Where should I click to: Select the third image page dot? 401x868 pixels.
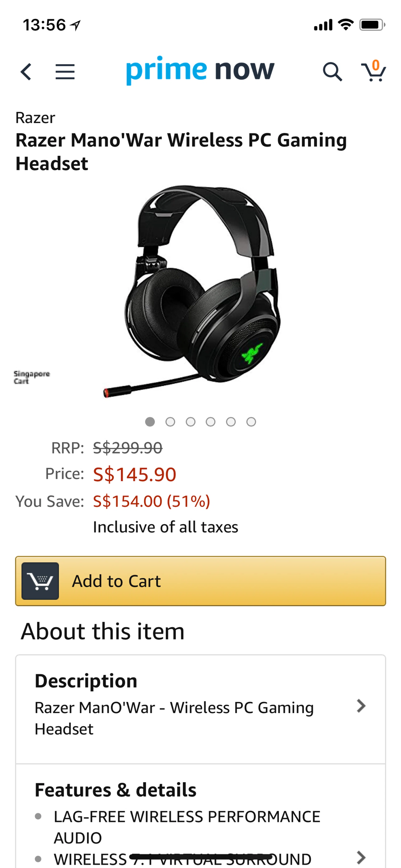point(190,422)
